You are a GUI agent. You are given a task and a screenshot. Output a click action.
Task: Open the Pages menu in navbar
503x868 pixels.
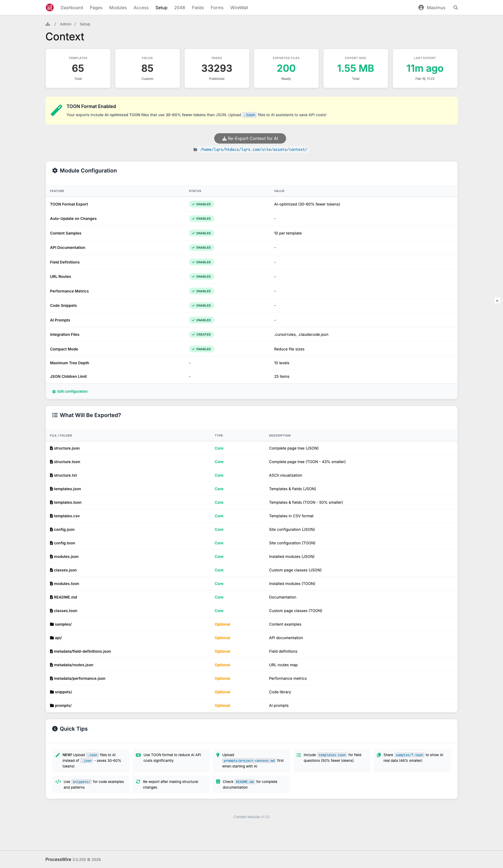[x=96, y=8]
